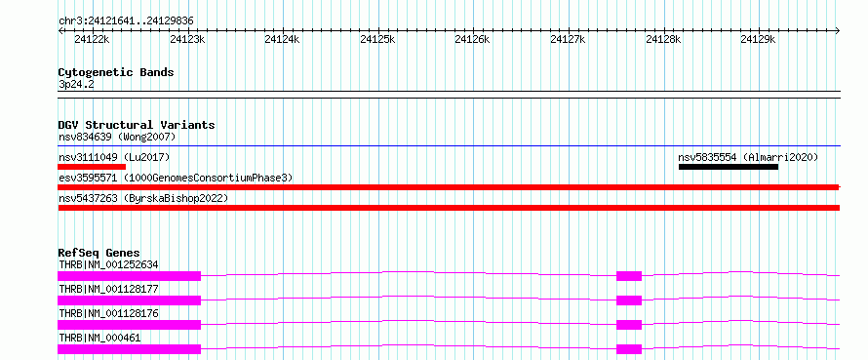Click the 24122k ruler tick label
868x360 pixels.
92,39
